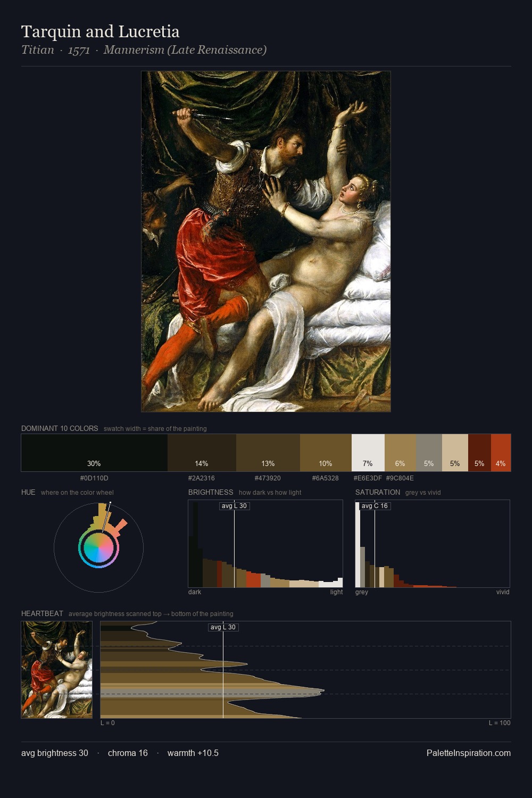This screenshot has width=532, height=798.
Task: Click the #0D110D hex code label
Action: point(94,478)
